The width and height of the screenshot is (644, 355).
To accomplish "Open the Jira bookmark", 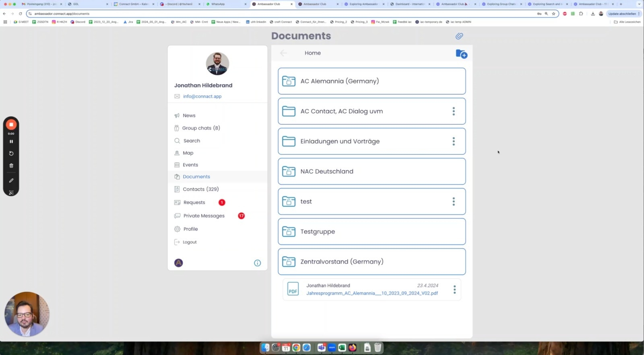I will click(128, 22).
